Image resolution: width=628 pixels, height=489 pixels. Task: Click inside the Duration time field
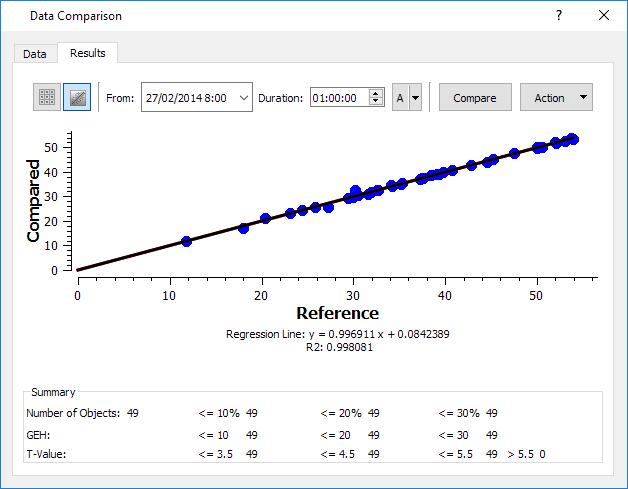[339, 98]
